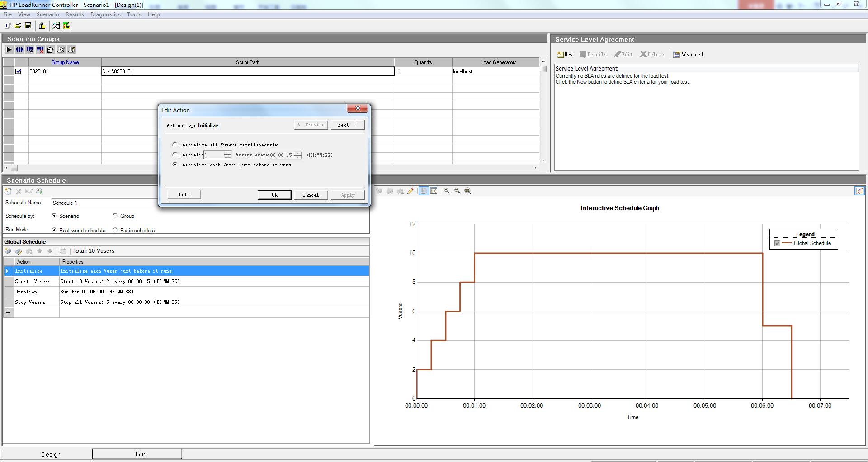Open the Diagnostics menu

coord(105,14)
